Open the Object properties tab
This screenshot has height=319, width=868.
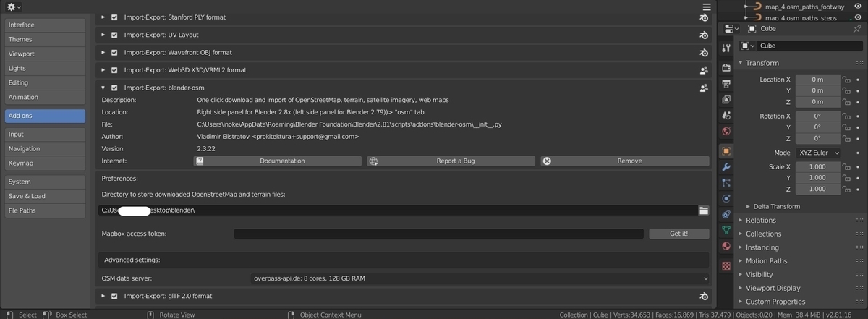(727, 151)
